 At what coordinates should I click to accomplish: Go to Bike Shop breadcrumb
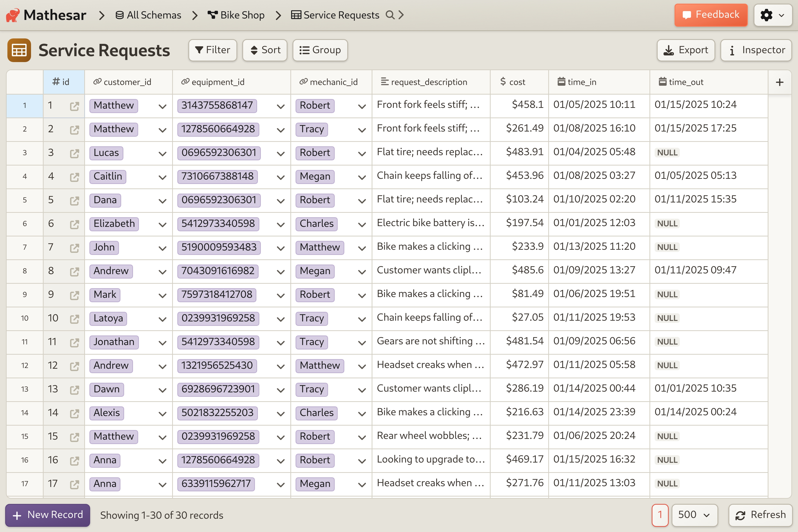pos(236,15)
